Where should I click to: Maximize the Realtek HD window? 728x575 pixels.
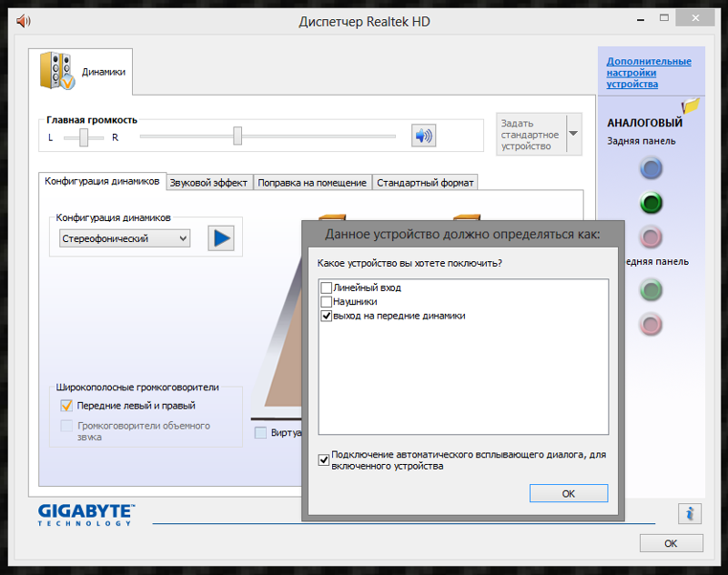point(664,18)
